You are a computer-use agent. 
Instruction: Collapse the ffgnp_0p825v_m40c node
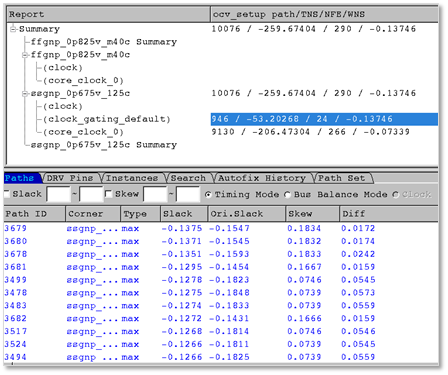(25, 55)
